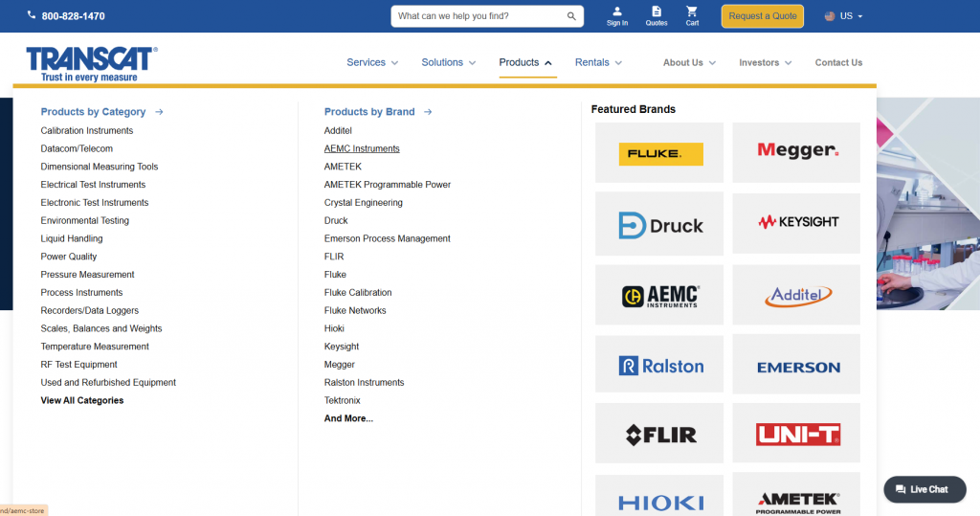Open Megger featured brand logo
980x516 pixels.
[796, 152]
